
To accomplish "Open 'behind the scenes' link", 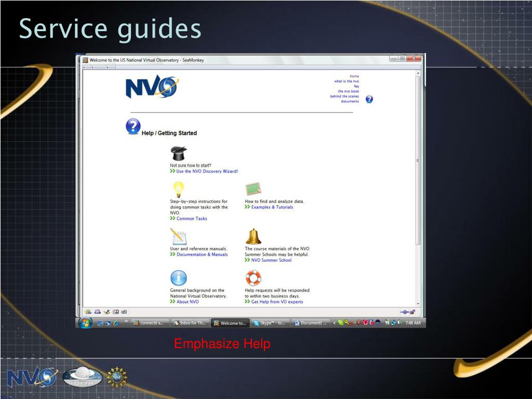I will (x=344, y=96).
